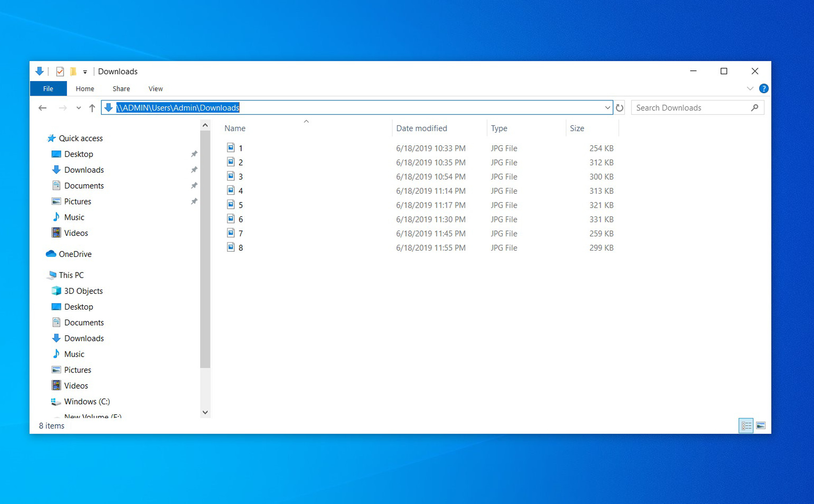Click the pin icon beside Quick access Pictures
This screenshot has width=814, height=504.
(x=194, y=201)
